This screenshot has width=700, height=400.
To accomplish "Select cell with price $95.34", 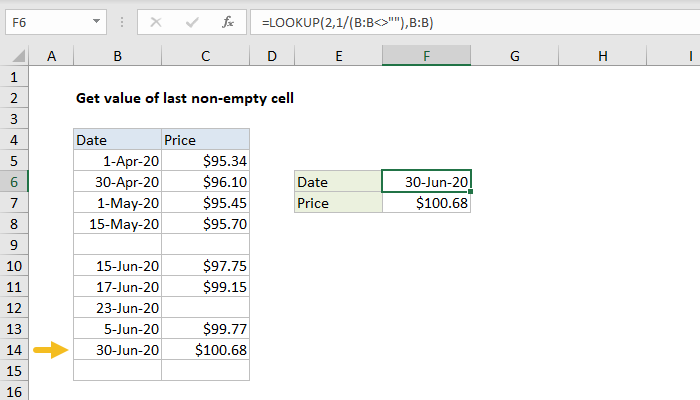I will [x=205, y=161].
